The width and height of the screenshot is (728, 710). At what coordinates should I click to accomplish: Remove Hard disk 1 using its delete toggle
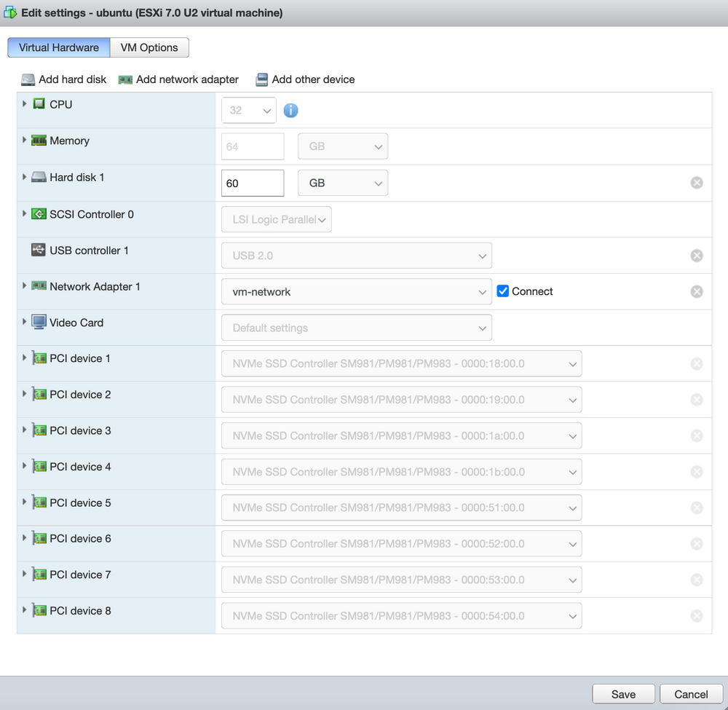pyautogui.click(x=696, y=183)
